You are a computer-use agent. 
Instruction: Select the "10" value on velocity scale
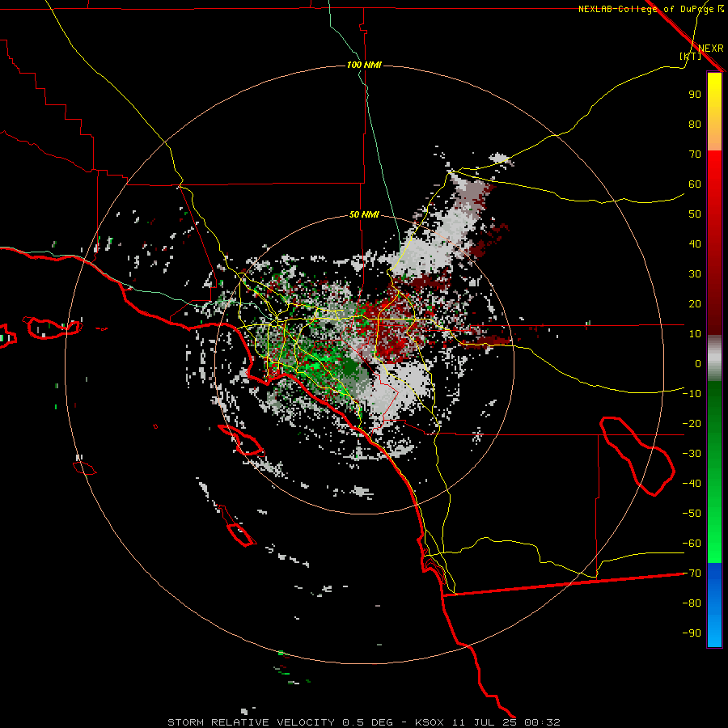tap(695, 334)
